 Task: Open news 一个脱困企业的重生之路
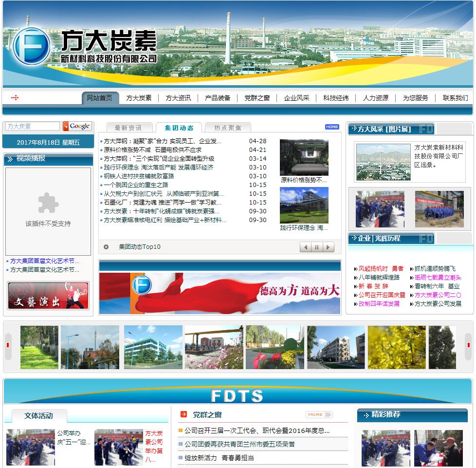(136, 185)
